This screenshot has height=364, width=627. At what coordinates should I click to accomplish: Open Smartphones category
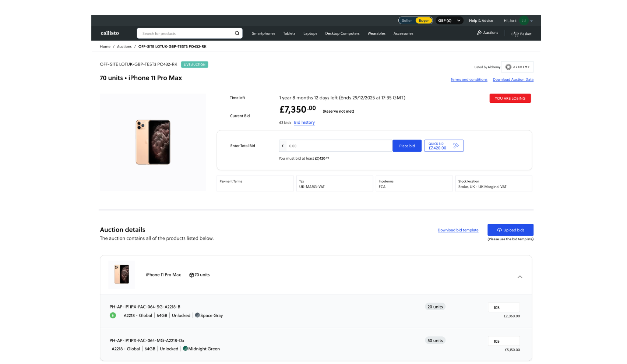(263, 33)
